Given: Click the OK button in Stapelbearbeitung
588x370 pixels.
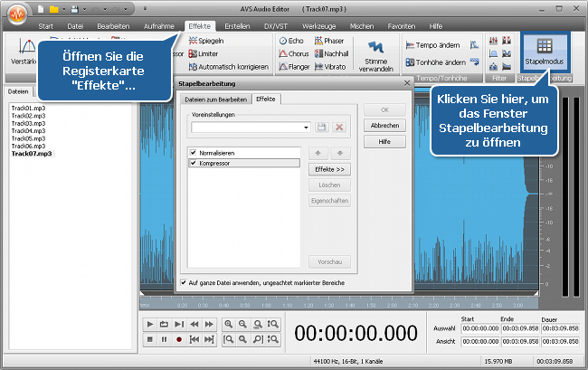Looking at the screenshot, I should pos(384,109).
